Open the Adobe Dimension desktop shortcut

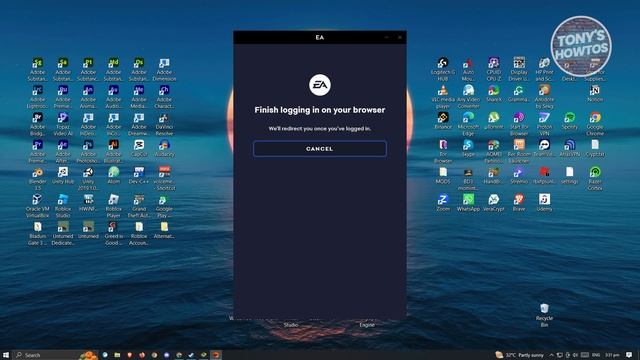164,69
